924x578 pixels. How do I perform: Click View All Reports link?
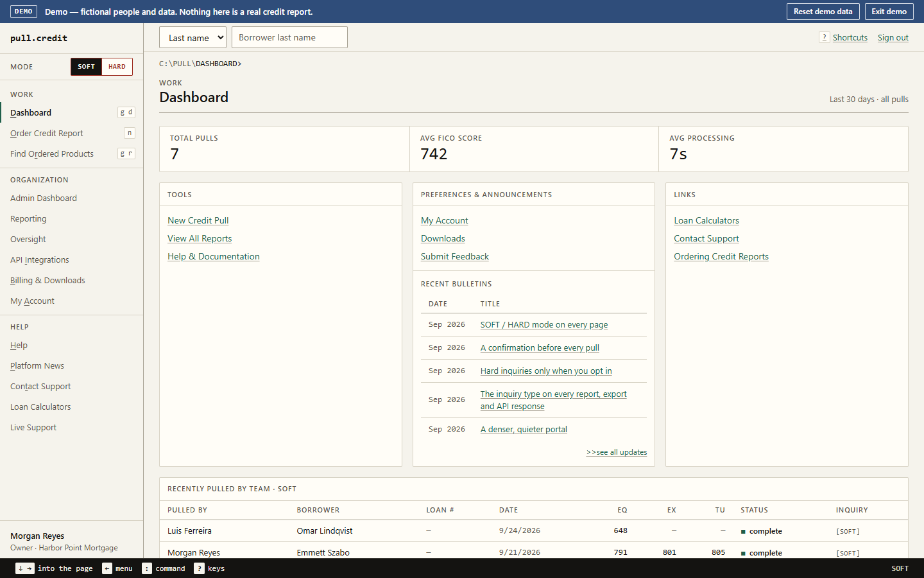200,238
